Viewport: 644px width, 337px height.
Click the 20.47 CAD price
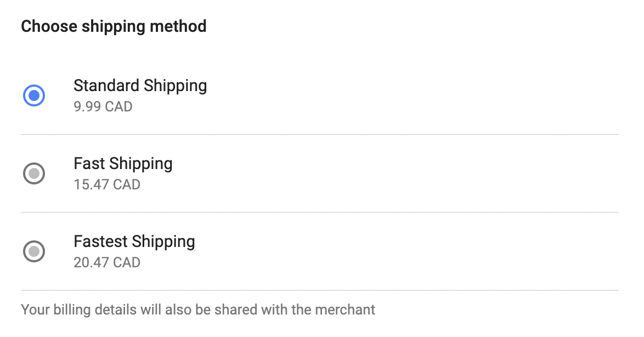[107, 262]
